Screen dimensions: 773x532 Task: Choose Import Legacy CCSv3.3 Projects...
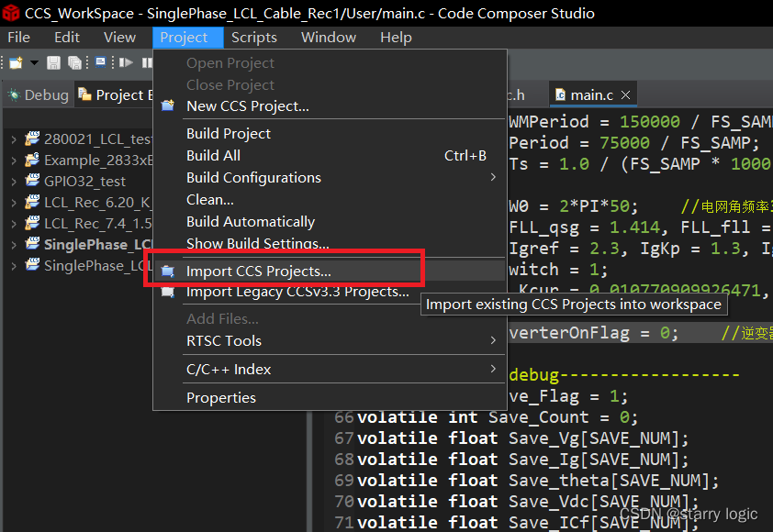[330, 292]
